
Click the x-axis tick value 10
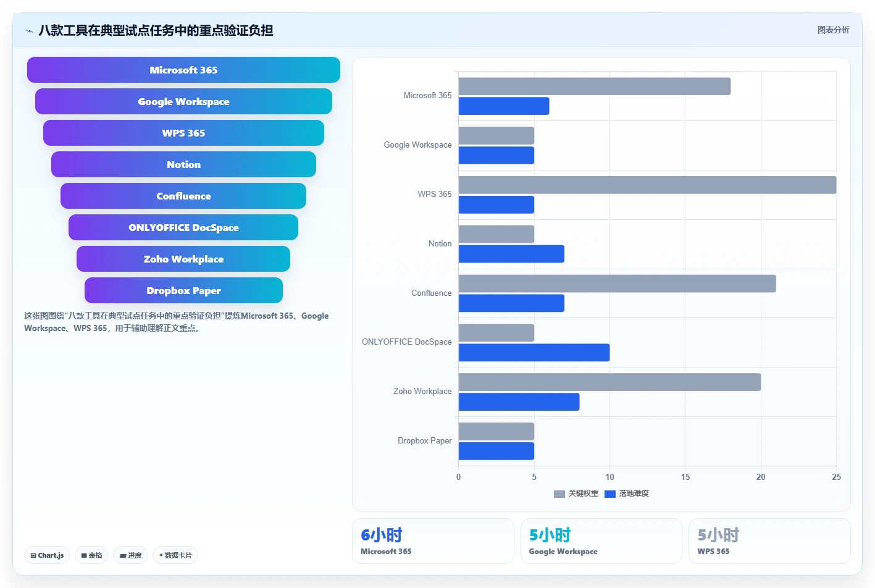click(x=609, y=477)
